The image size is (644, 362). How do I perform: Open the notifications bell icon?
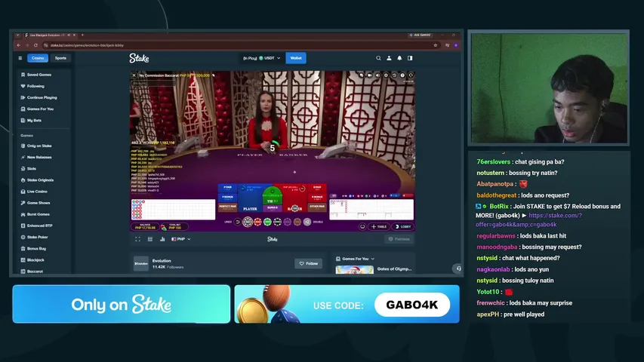click(399, 58)
